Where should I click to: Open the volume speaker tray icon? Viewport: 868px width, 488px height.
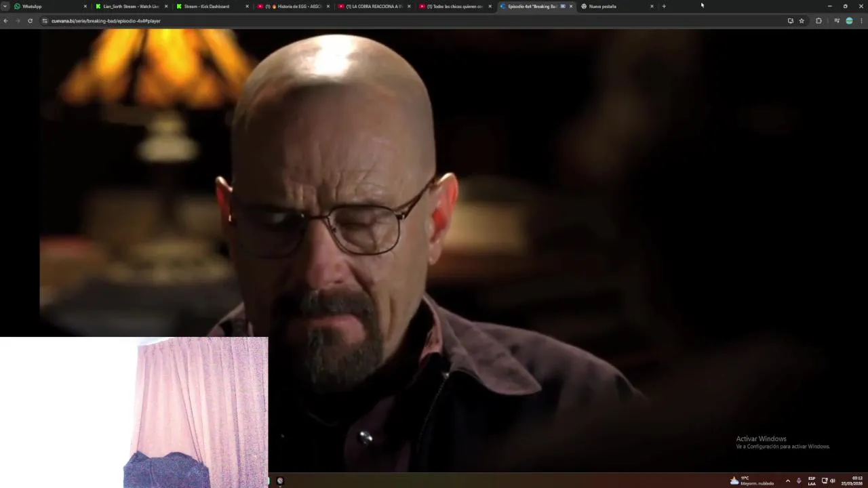(833, 481)
